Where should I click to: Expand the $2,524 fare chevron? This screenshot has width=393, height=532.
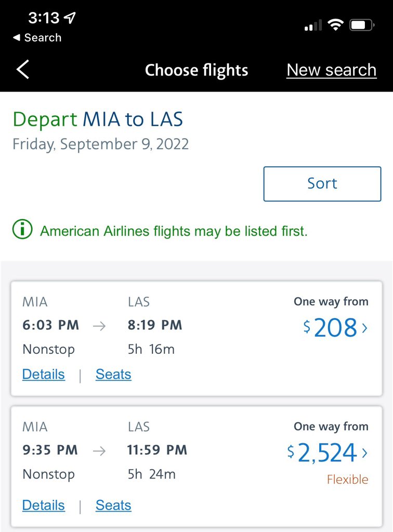tap(364, 453)
